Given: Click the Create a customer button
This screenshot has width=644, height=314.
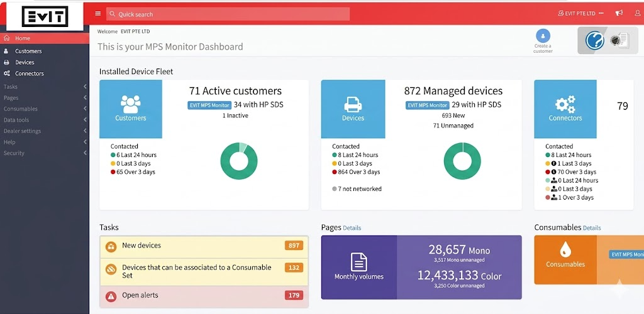Looking at the screenshot, I should (x=543, y=41).
